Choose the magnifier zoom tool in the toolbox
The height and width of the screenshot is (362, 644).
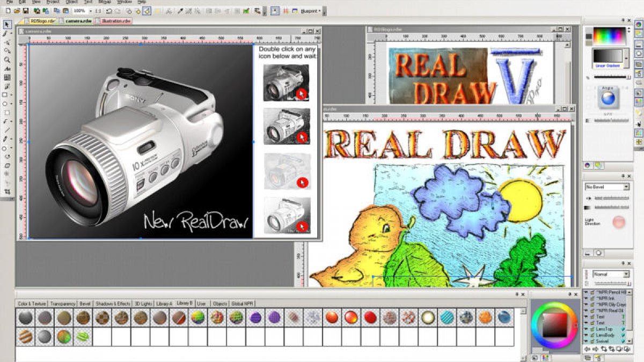coord(8,60)
